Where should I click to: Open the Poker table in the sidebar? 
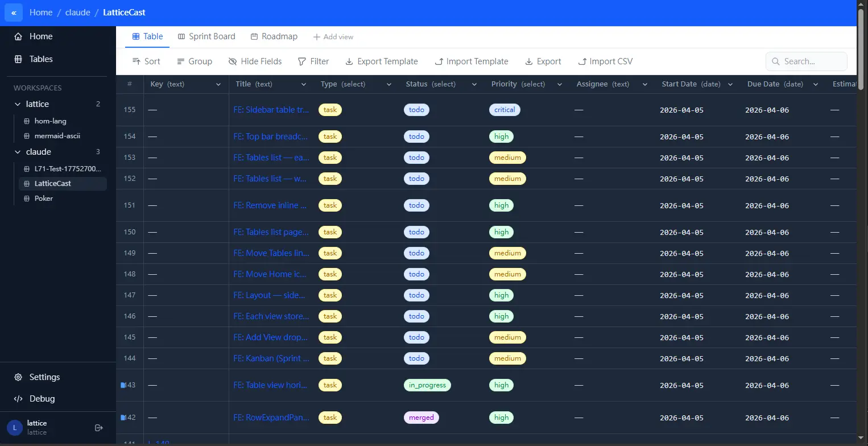(63, 199)
